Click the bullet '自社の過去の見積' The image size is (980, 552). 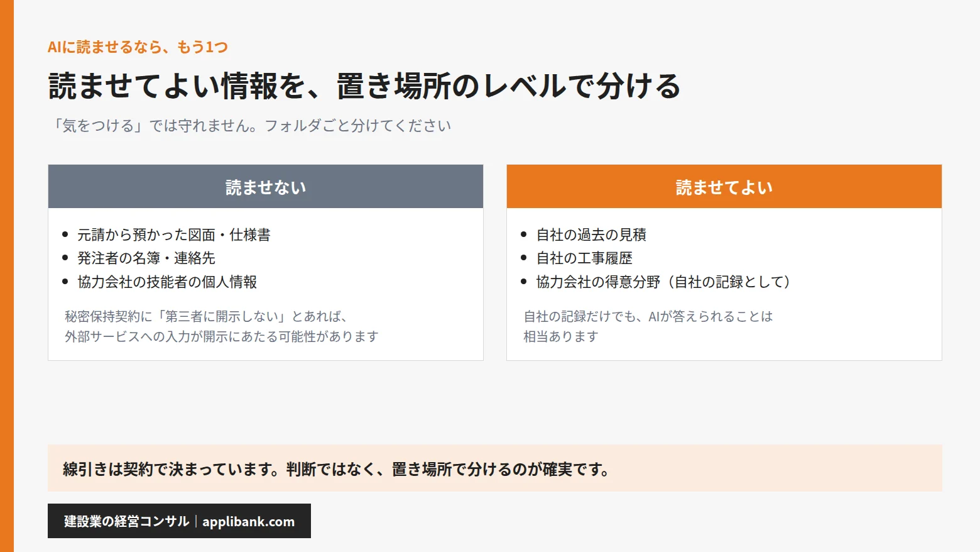point(591,235)
